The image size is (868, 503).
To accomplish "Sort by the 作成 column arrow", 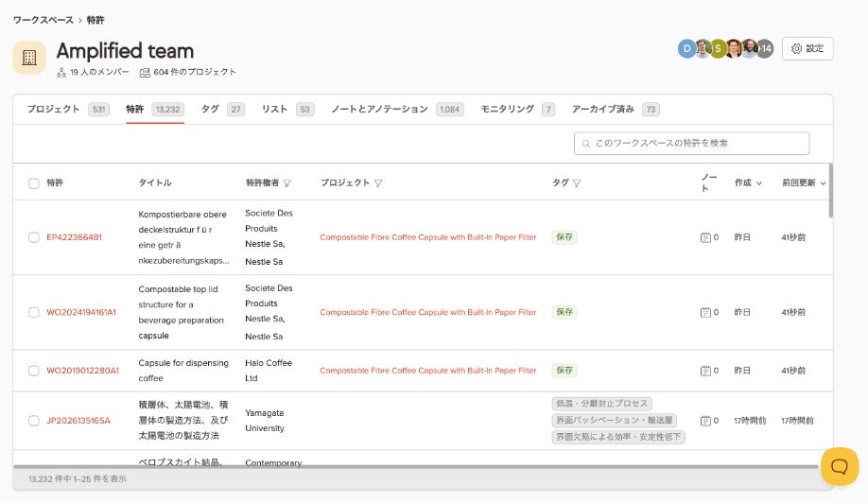I will [x=759, y=183].
